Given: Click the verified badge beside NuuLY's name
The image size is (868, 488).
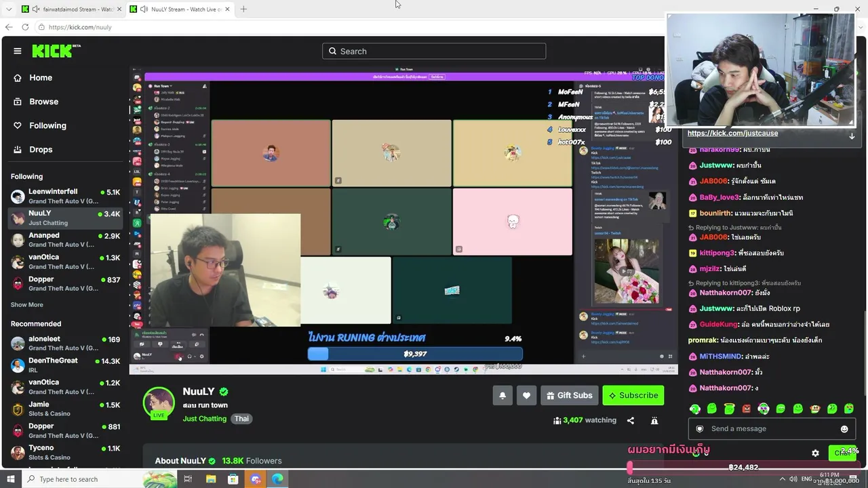Looking at the screenshot, I should click(224, 392).
